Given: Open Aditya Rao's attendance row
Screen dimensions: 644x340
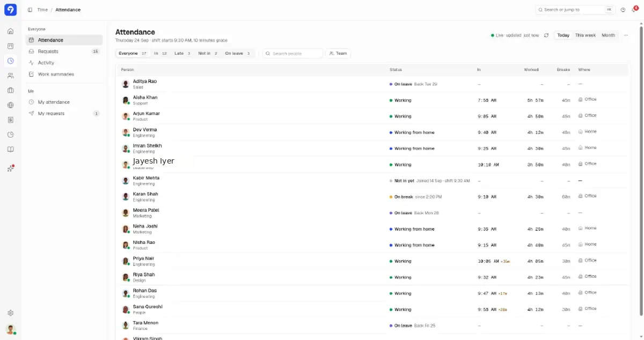Looking at the screenshot, I should tap(373, 84).
